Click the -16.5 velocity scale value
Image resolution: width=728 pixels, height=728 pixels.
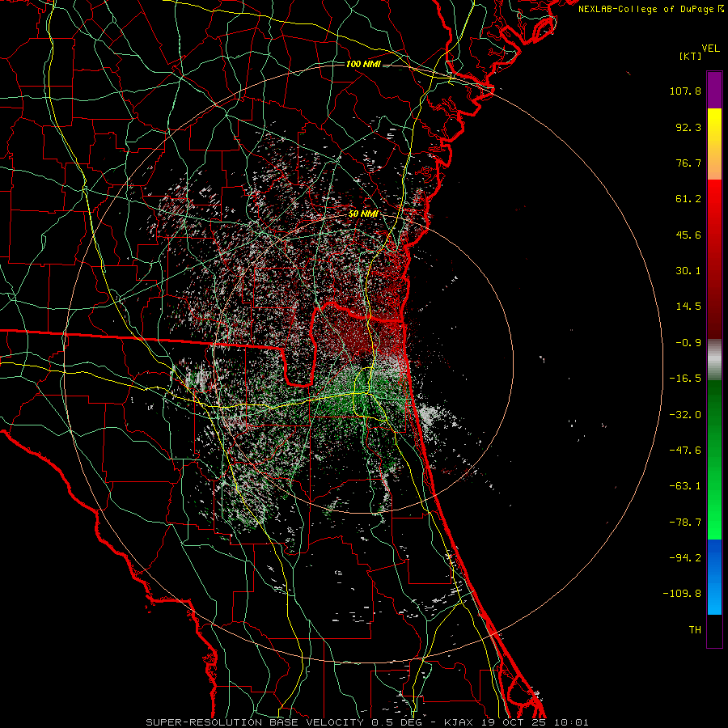click(685, 379)
